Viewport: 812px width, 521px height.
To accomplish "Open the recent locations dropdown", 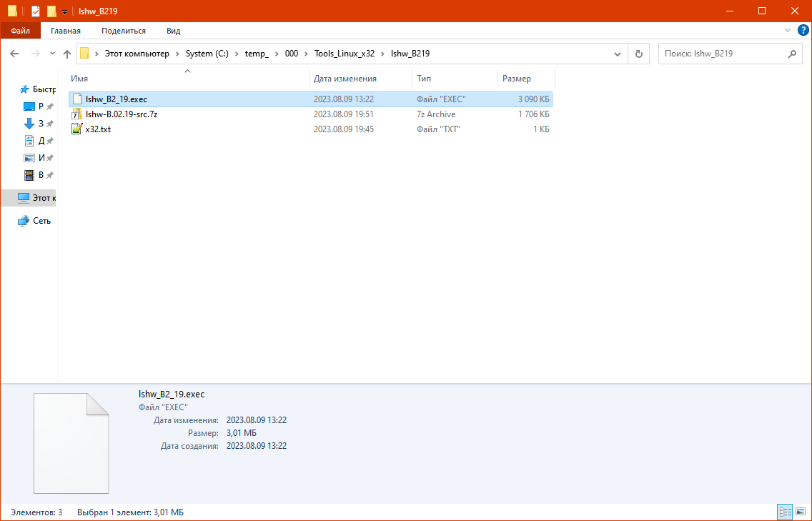I will pyautogui.click(x=52, y=54).
